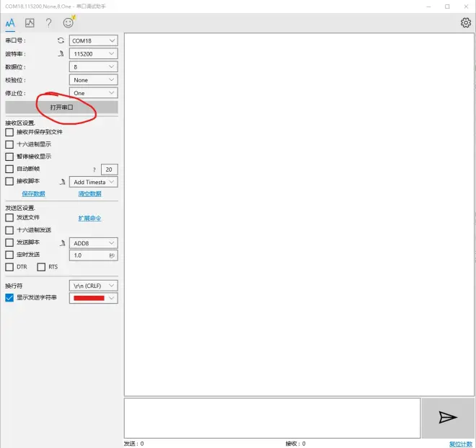This screenshot has width=476, height=448.
Task: Click the 接收区设置 section heading
Action: click(x=20, y=123)
